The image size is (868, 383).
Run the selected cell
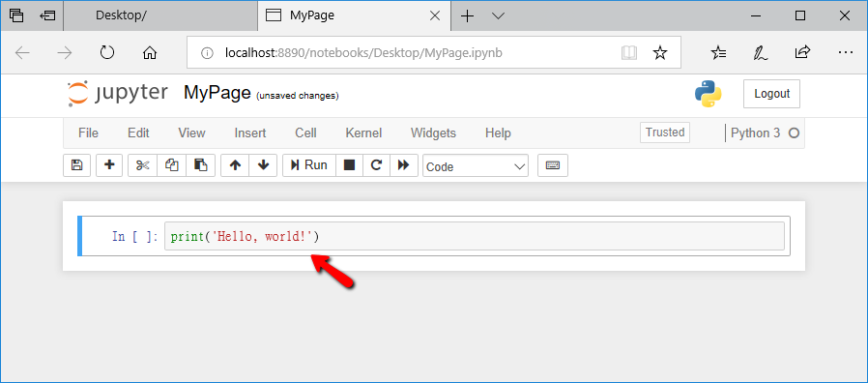click(x=309, y=165)
